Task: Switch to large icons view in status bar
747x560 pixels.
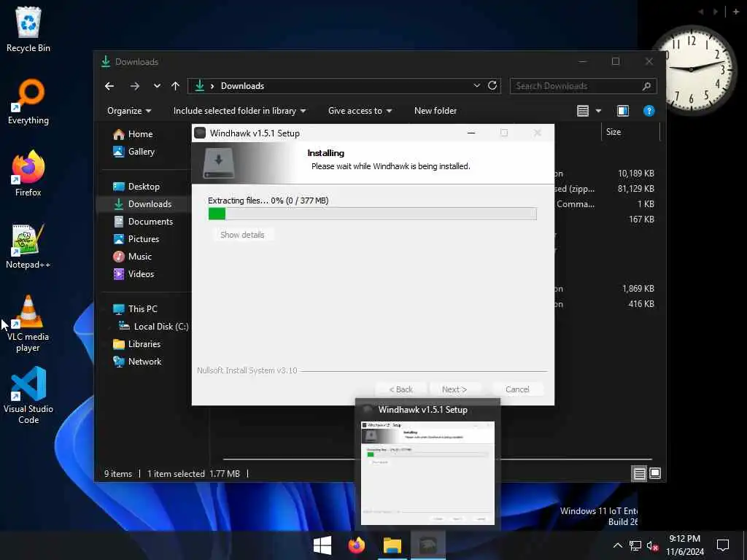Action: point(655,474)
